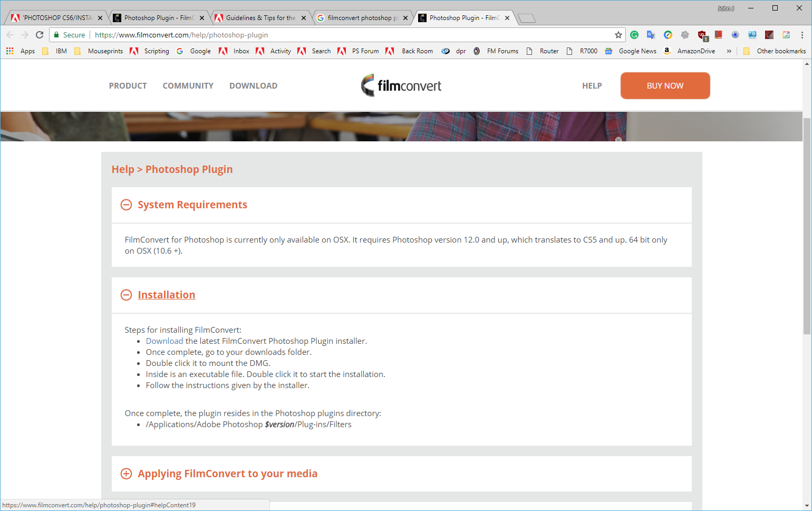This screenshot has width=812, height=511.
Task: Close the 'PHOTOSHOP CS6/INSTA' tab
Action: coord(100,18)
